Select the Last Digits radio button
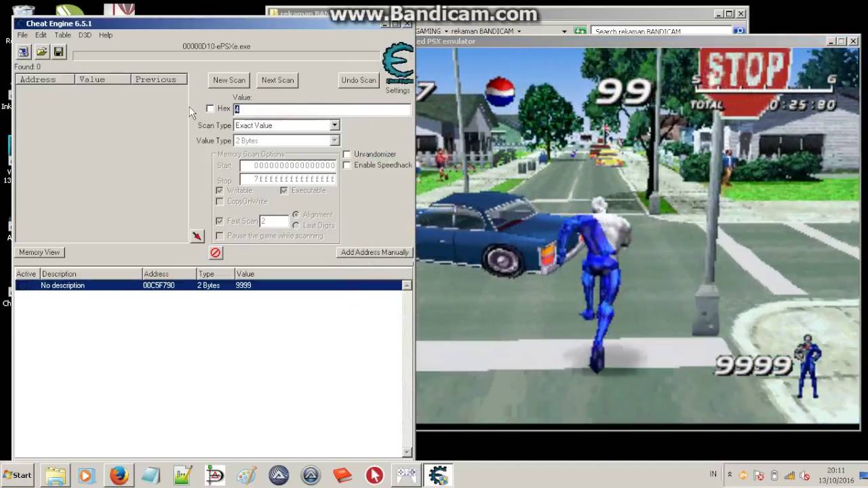 coord(296,225)
